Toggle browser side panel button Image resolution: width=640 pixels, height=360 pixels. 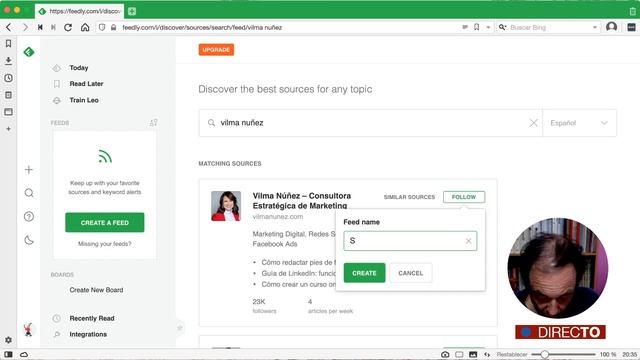[x=8, y=354]
